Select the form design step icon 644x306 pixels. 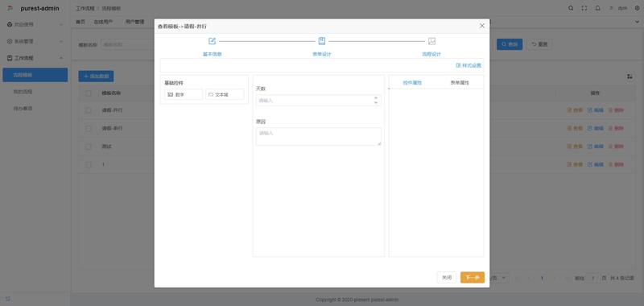[321, 41]
